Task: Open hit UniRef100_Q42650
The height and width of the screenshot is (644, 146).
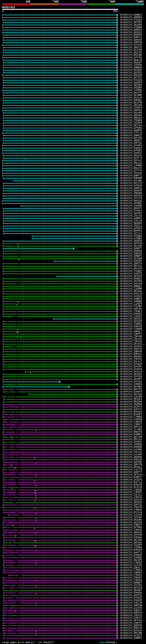Action: (131, 25)
